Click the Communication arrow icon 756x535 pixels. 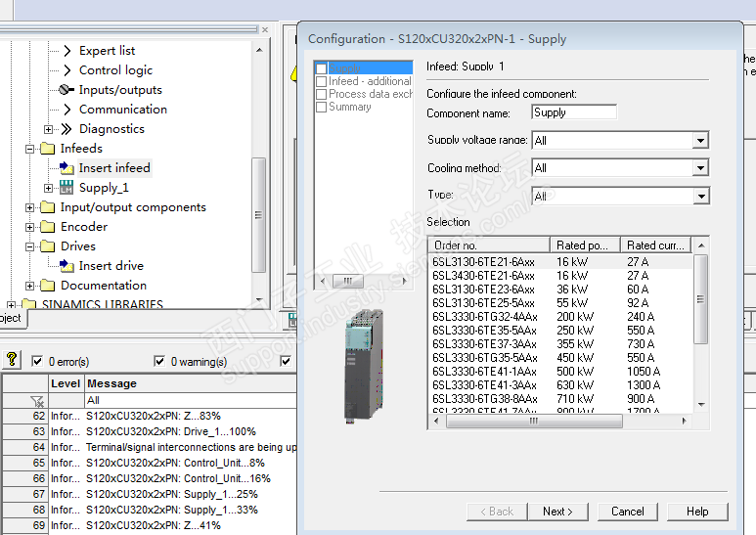tap(67, 110)
